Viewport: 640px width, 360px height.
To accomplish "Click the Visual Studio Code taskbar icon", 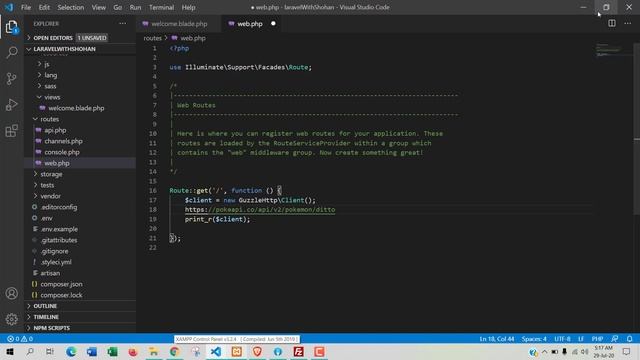I will (x=216, y=351).
